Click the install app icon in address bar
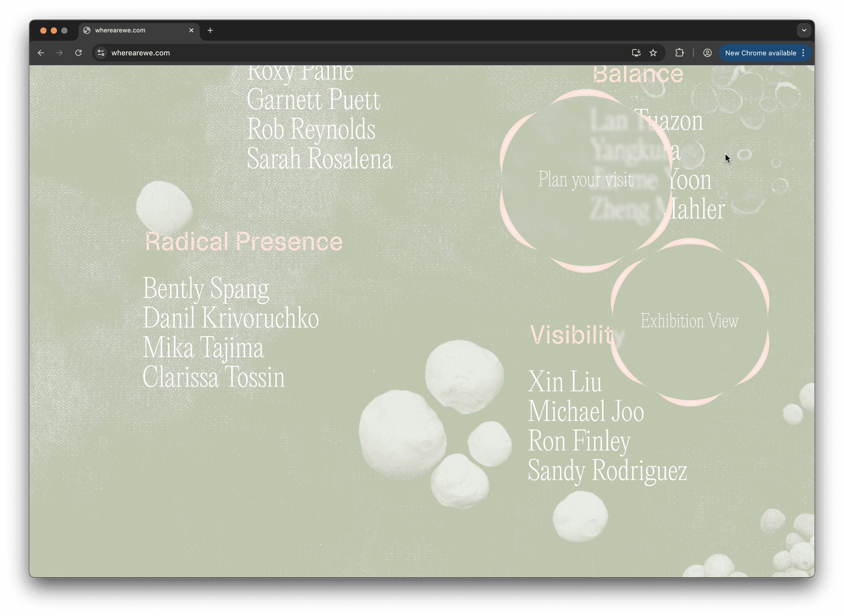This screenshot has width=844, height=616. point(636,53)
